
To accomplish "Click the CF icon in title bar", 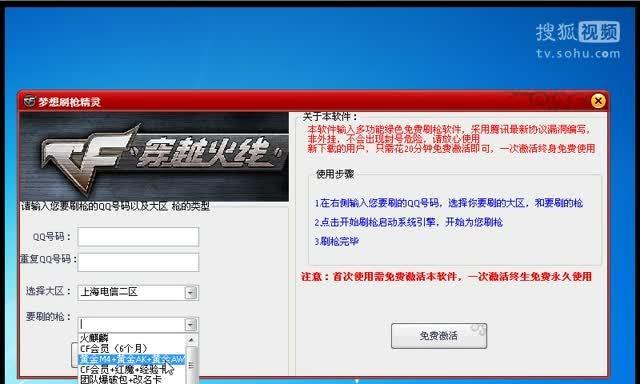I will 29,101.
